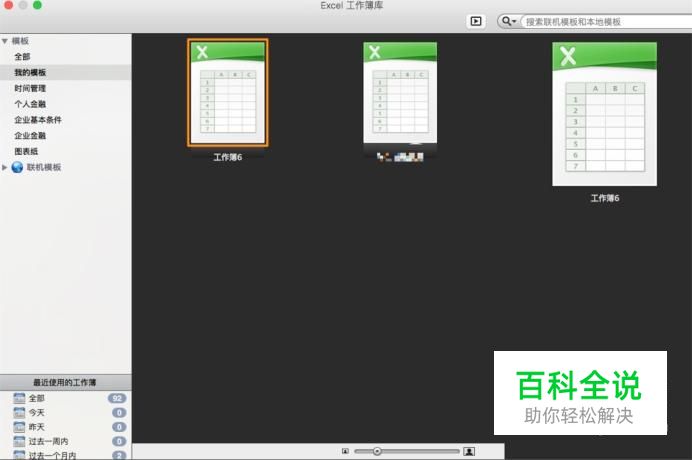The height and width of the screenshot is (460, 692).
Task: Show workbooks from 昨天
Action: 37,427
